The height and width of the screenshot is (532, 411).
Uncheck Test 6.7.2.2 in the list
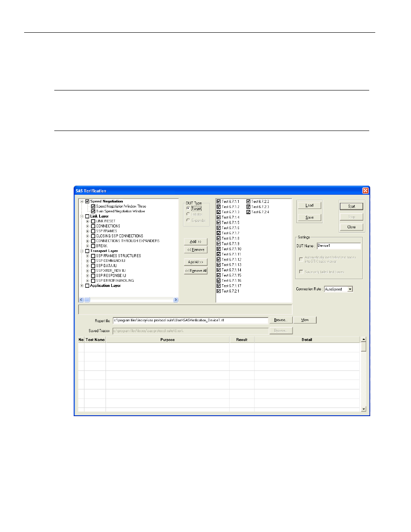point(248,202)
